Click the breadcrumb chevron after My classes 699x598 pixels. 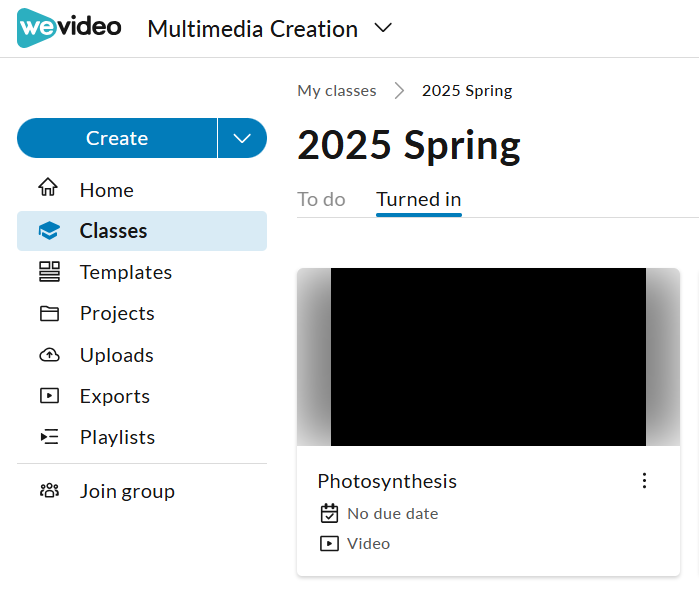[x=399, y=91]
